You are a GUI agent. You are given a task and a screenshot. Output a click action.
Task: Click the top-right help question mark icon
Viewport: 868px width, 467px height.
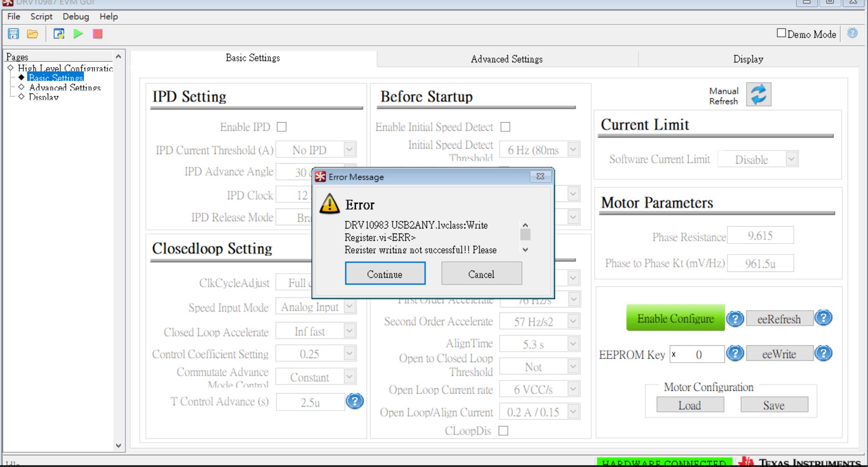pos(852,33)
